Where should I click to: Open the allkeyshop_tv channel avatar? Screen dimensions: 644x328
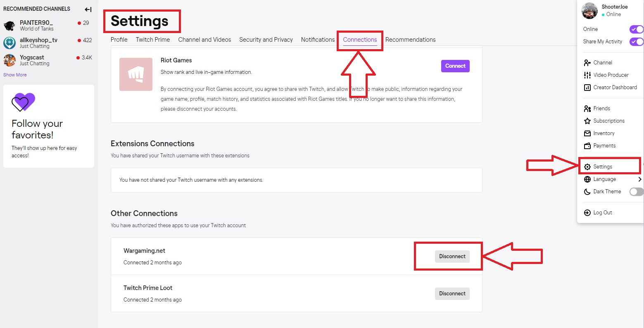[x=10, y=43]
